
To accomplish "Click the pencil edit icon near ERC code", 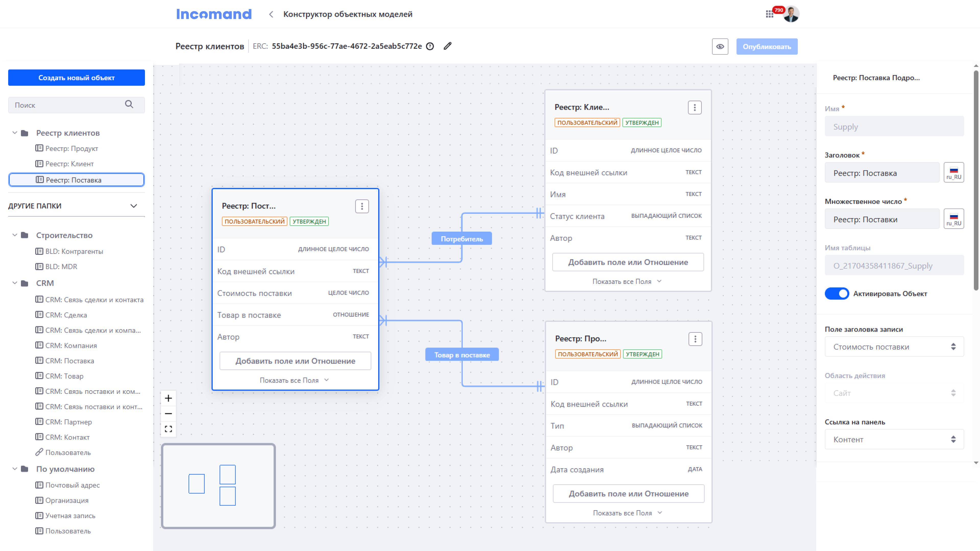I will (x=447, y=46).
